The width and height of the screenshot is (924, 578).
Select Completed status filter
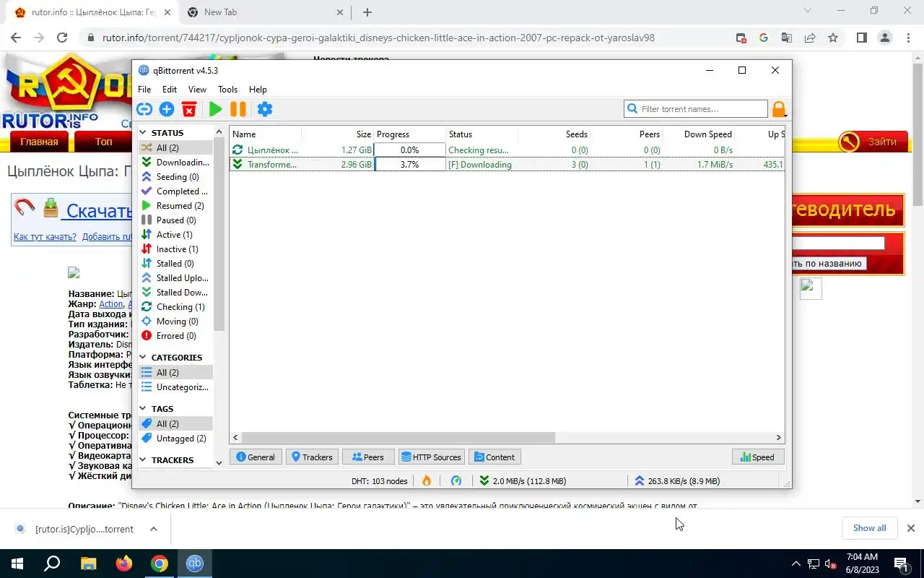pos(175,191)
